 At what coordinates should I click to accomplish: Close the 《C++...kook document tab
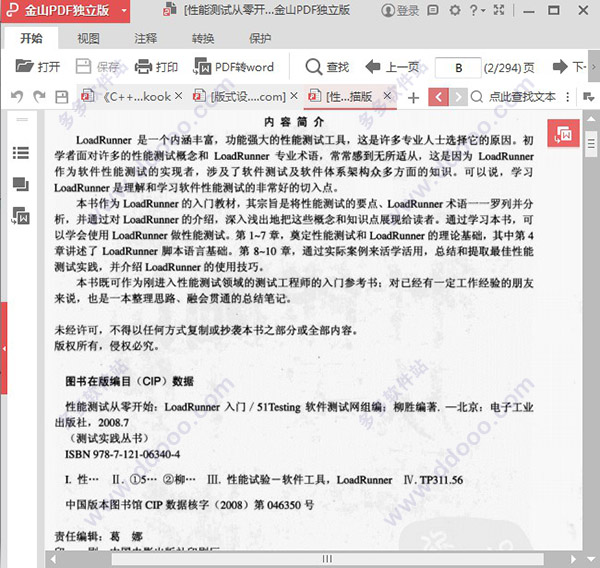pyautogui.click(x=178, y=96)
